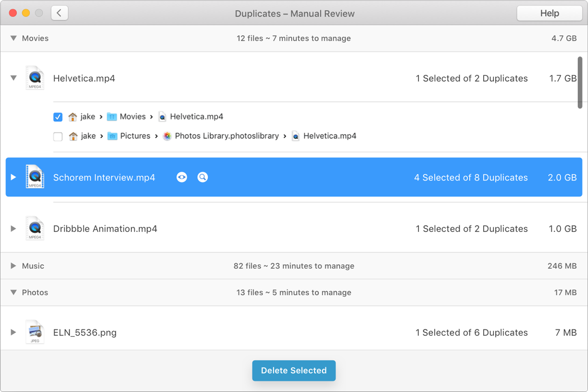
Task: Click the '2.0 GB' Schorem size
Action: (562, 178)
